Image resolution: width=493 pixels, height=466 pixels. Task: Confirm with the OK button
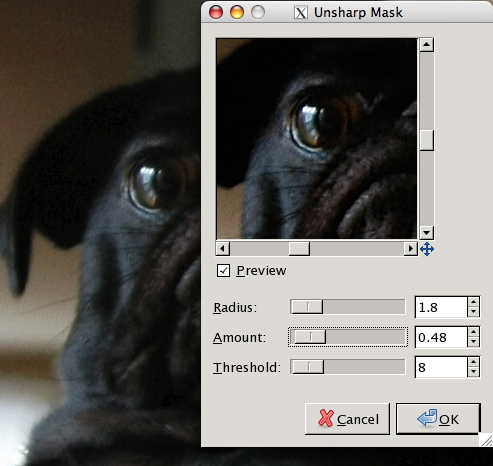(x=438, y=419)
